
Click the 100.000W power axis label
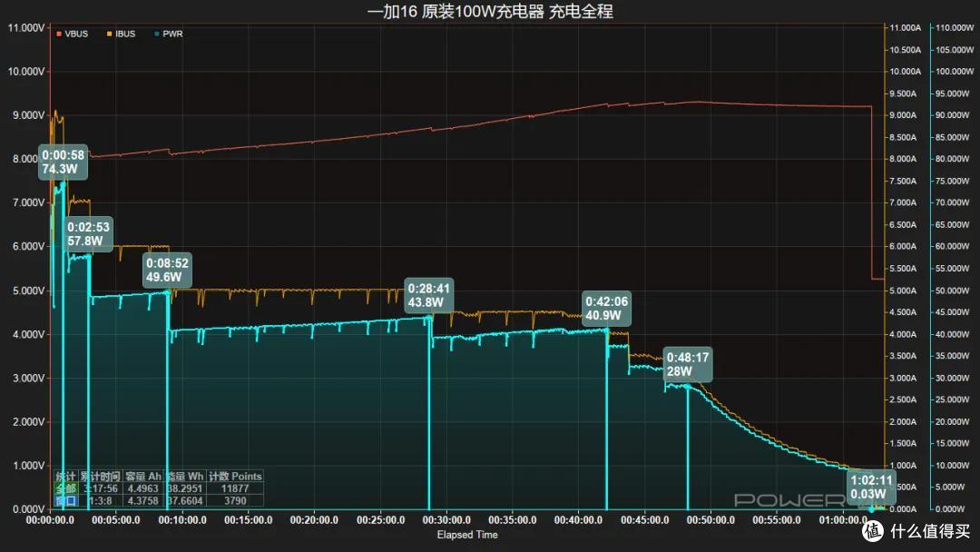[955, 71]
